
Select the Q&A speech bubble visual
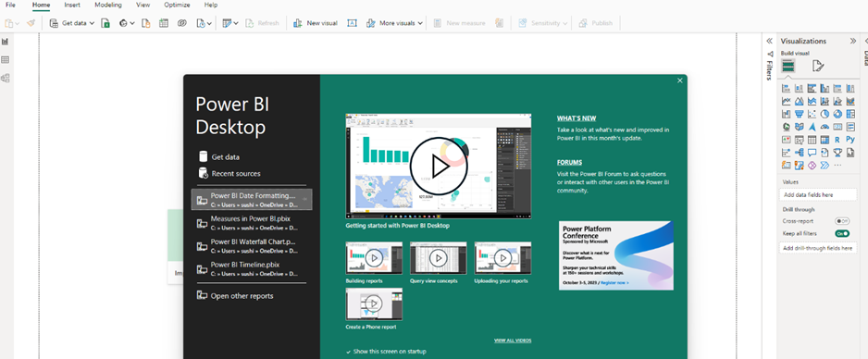click(812, 152)
